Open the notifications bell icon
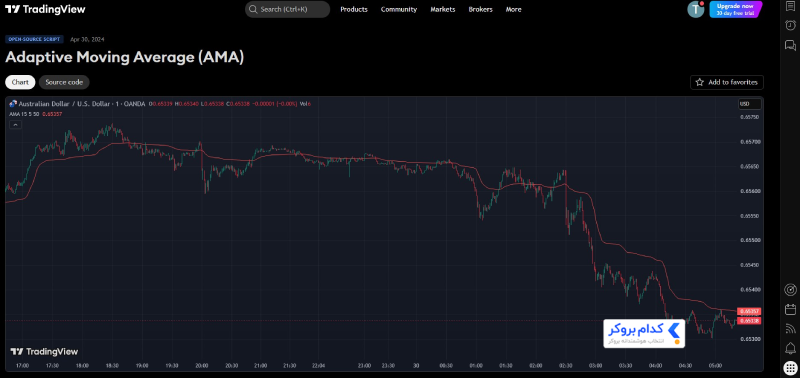800x378 pixels. 790,348
